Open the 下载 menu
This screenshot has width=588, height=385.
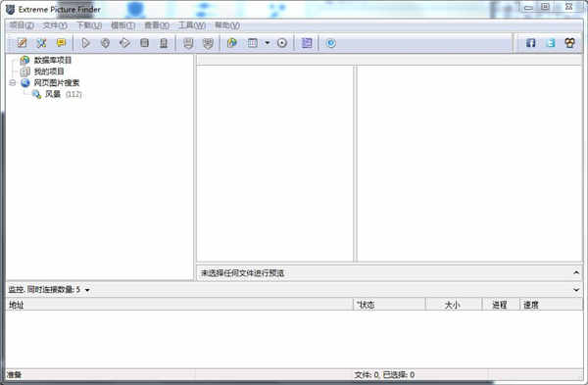[x=89, y=25]
